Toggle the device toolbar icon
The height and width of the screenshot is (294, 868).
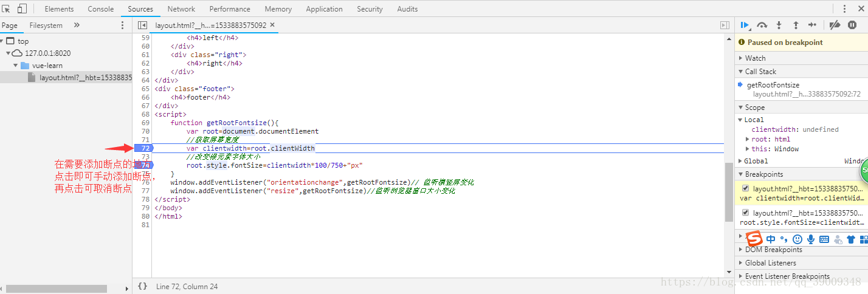22,9
